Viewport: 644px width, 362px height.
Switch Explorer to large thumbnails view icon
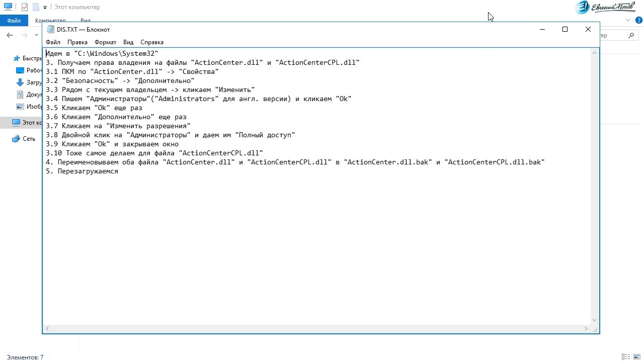point(637,357)
